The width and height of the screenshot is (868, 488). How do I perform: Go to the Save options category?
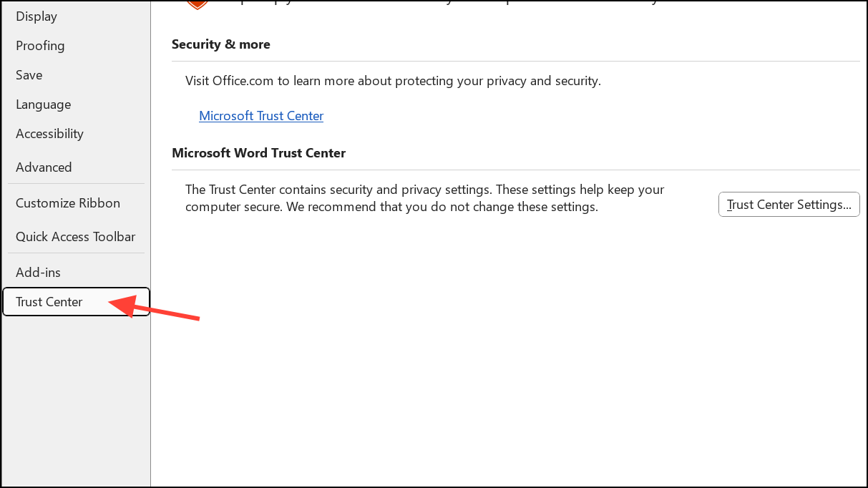(x=29, y=75)
